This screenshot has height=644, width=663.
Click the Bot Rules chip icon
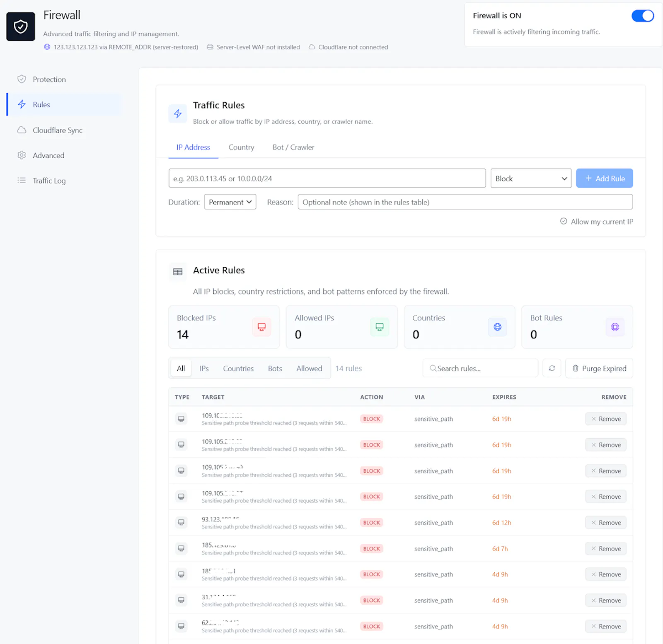(615, 327)
